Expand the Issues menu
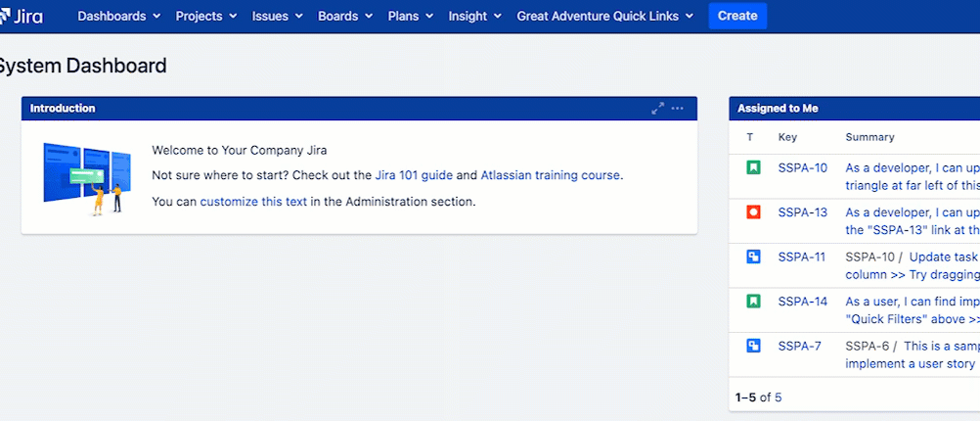Screen dimensions: 980x421 point(278,17)
